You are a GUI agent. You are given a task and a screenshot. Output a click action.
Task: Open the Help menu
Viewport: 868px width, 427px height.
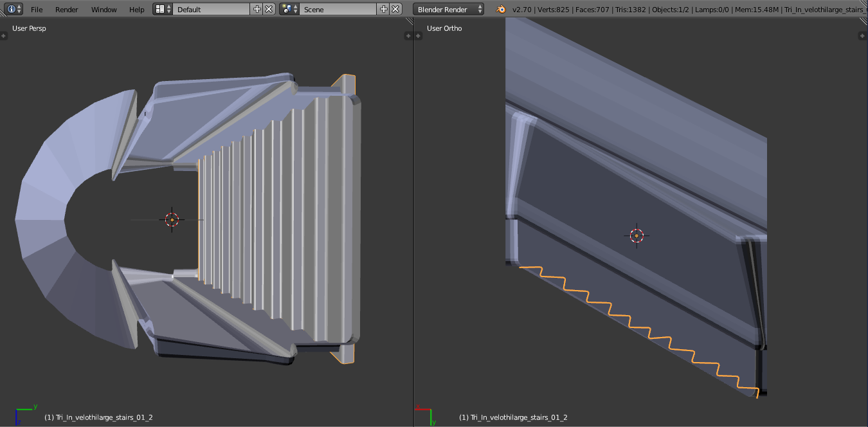[136, 10]
